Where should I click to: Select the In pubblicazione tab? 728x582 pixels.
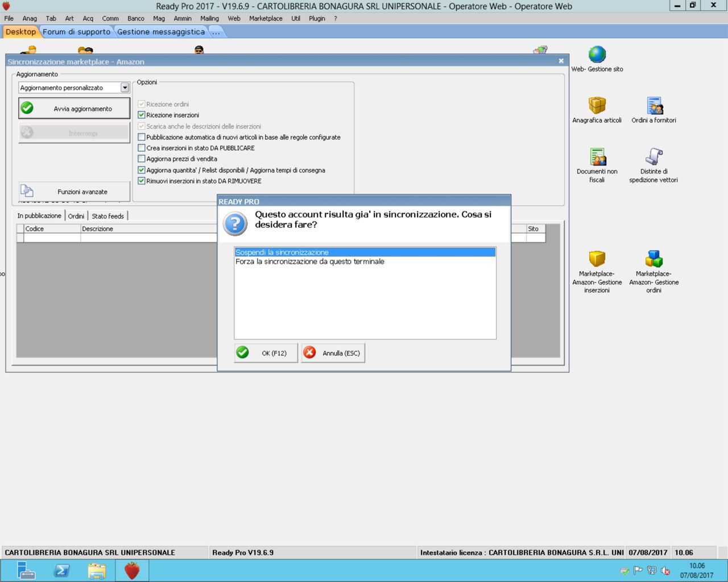pos(39,216)
